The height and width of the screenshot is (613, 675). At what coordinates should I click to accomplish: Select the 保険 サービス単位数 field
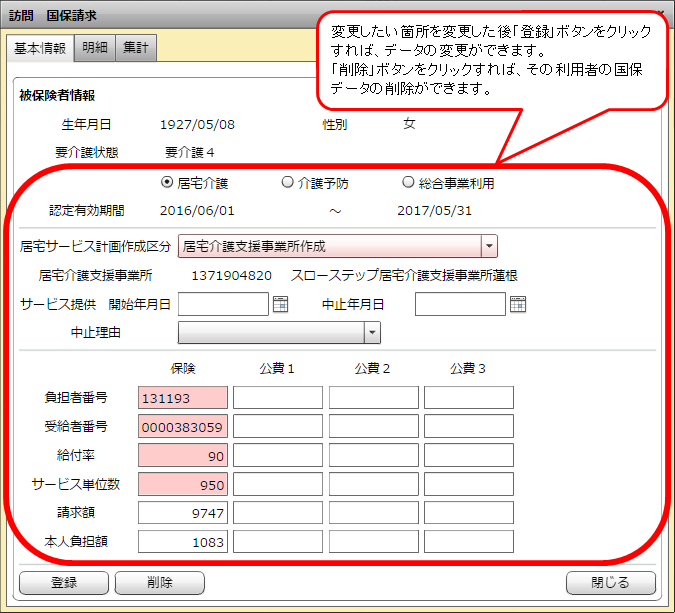tap(183, 485)
